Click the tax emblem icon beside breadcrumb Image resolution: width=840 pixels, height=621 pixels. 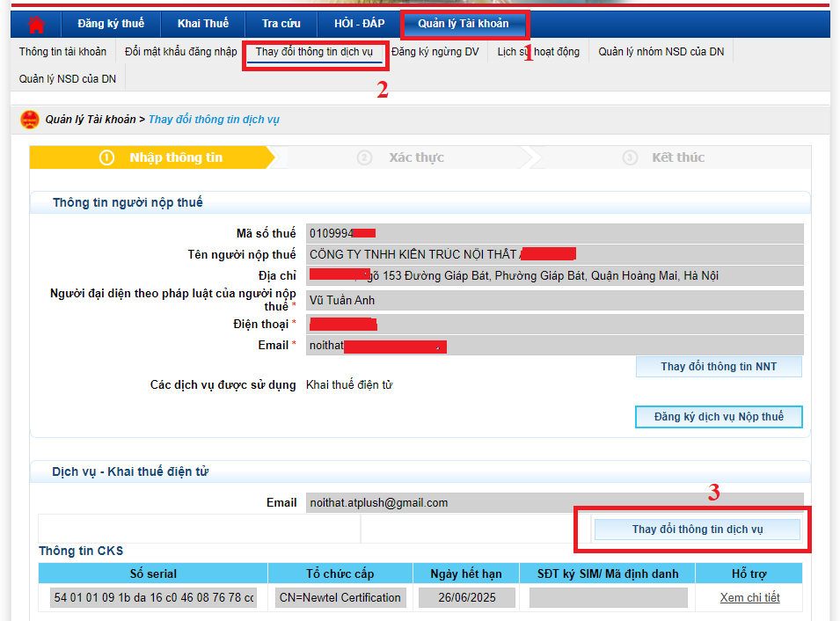click(29, 120)
